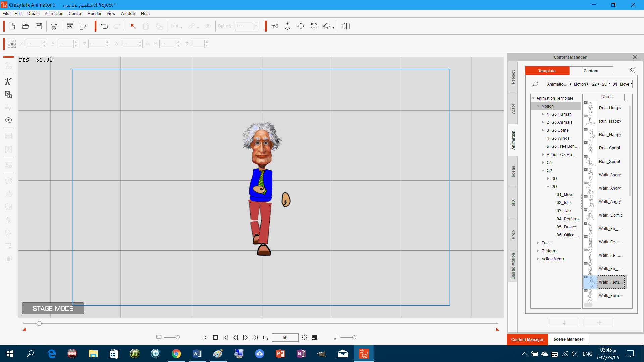Collapse the G2 folder

click(543, 171)
